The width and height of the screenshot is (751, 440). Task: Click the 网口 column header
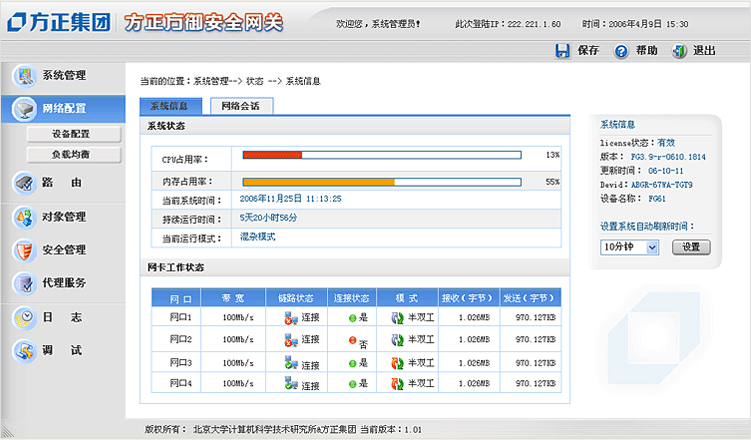pyautogui.click(x=176, y=297)
